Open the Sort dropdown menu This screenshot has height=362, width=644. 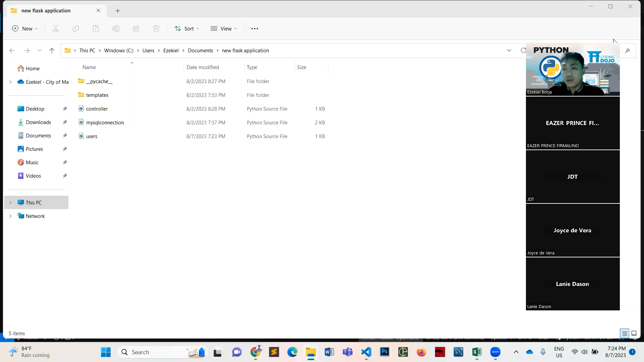[x=187, y=28]
